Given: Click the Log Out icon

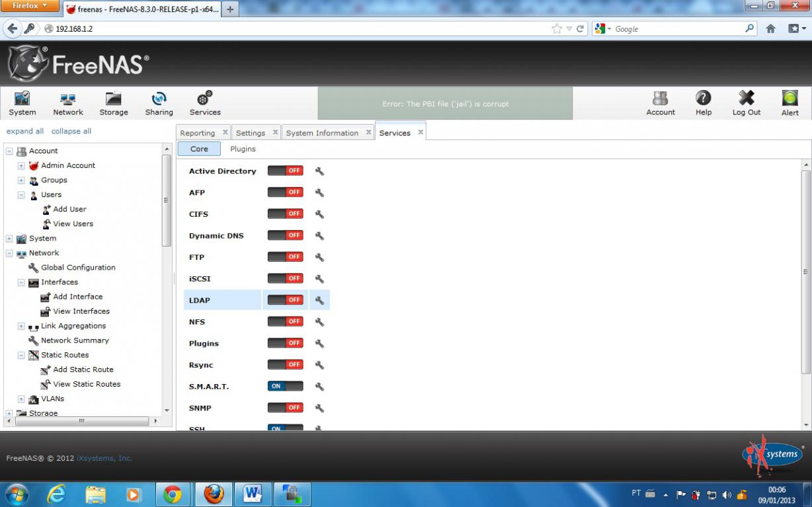Looking at the screenshot, I should (747, 104).
